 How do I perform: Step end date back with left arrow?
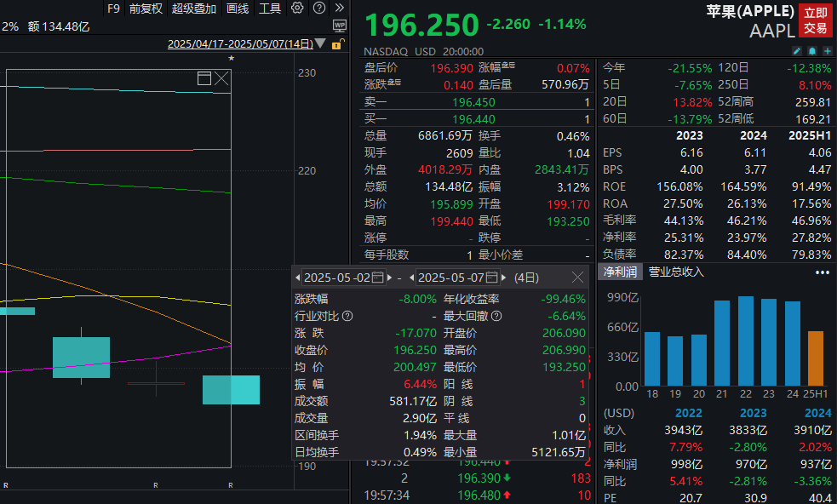412,278
